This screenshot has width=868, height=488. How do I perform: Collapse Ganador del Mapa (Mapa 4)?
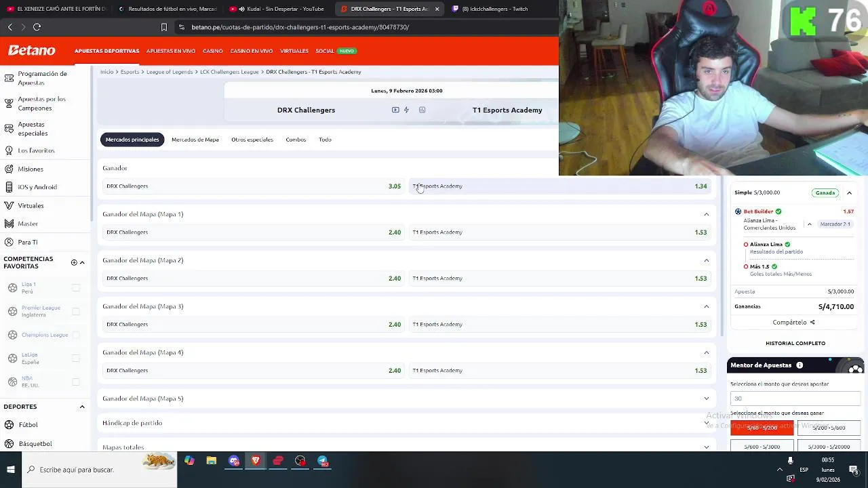(x=707, y=352)
